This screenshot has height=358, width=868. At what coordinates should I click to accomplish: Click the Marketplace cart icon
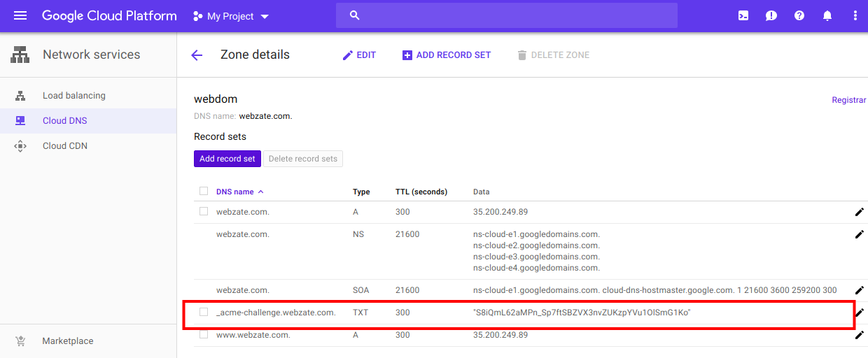tap(20, 341)
